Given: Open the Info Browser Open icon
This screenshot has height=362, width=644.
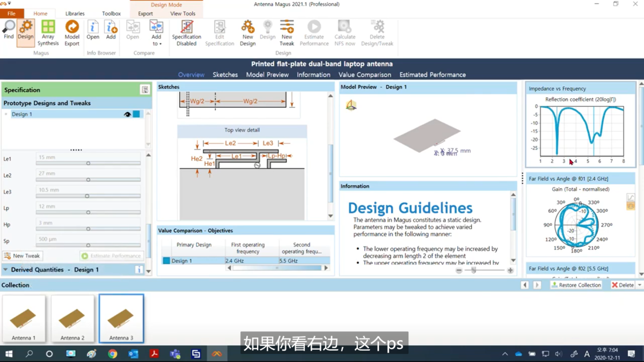Looking at the screenshot, I should 93,30.
